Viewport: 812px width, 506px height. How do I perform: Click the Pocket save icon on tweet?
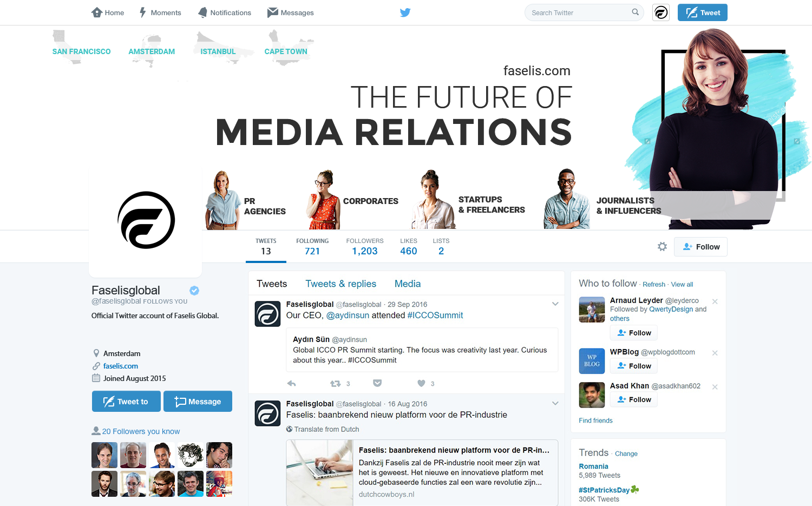click(377, 383)
